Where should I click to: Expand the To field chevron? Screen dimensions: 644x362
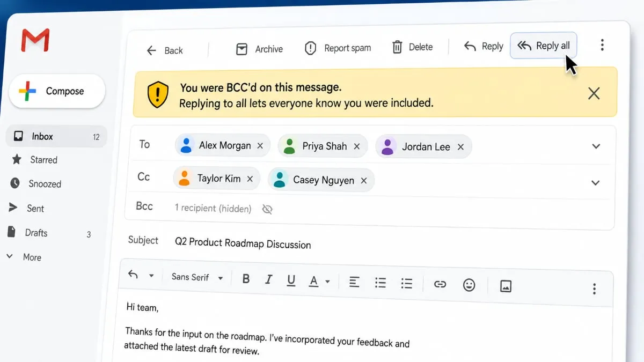click(x=596, y=146)
